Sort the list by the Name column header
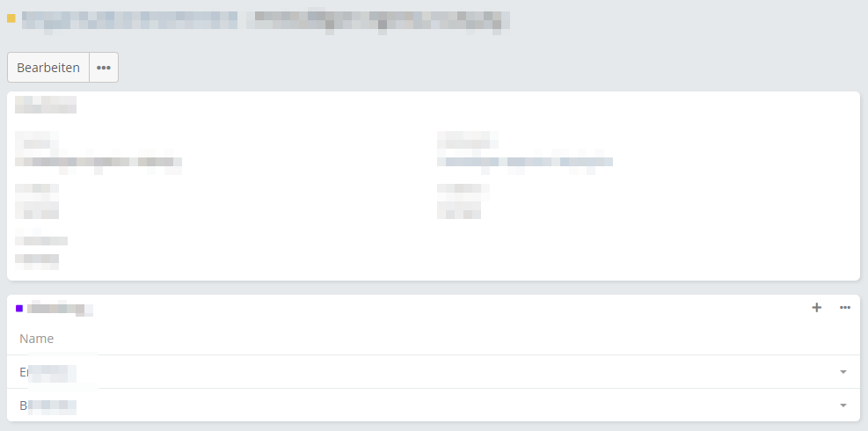Viewport: 868px width, 431px height. pyautogui.click(x=37, y=339)
